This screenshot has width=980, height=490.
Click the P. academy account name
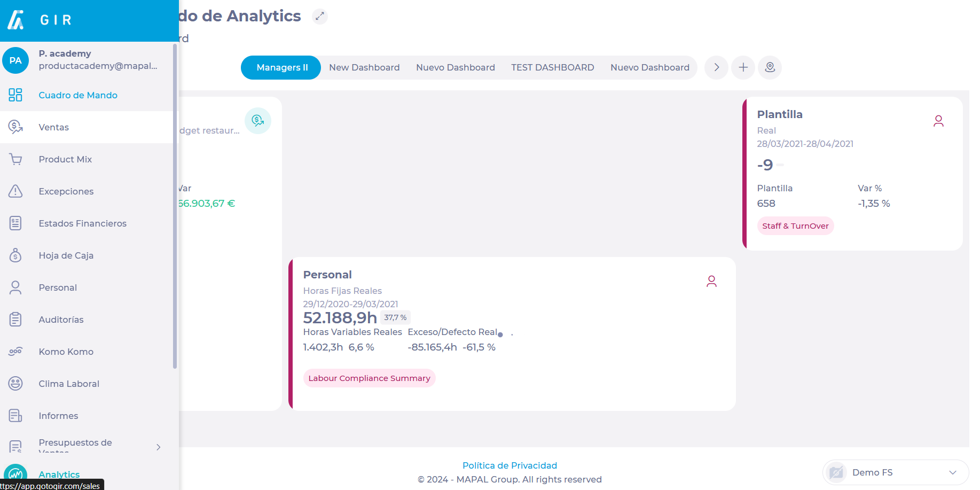pyautogui.click(x=65, y=53)
